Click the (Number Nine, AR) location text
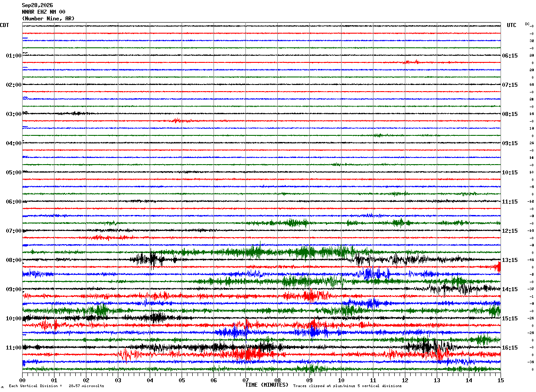The width and height of the screenshot is (536, 392). tap(48, 19)
